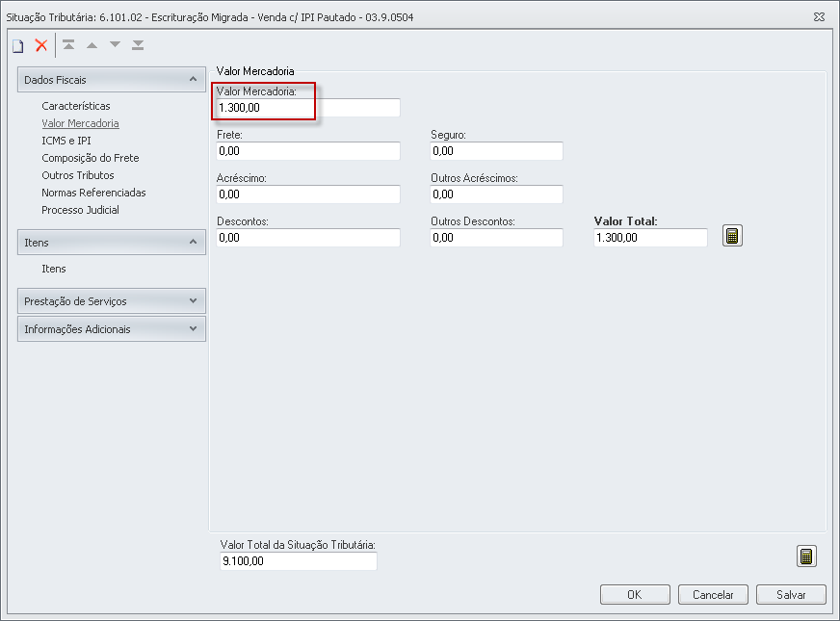Click the new document toolbar icon
The height and width of the screenshot is (621, 840).
pos(17,45)
